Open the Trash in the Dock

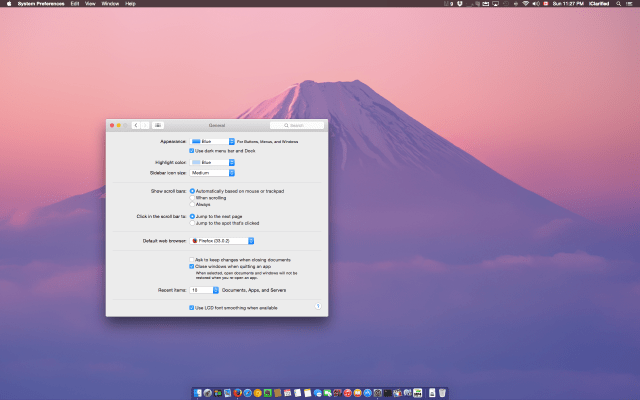click(x=442, y=393)
